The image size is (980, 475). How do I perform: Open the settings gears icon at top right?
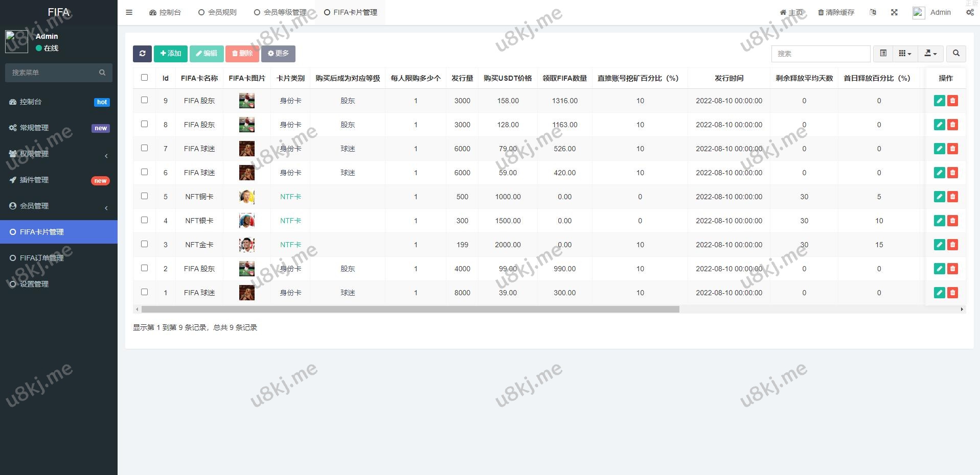970,12
